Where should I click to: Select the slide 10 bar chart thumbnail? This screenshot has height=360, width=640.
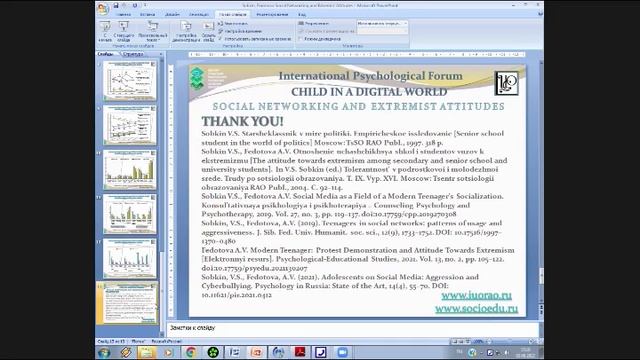pyautogui.click(x=130, y=169)
